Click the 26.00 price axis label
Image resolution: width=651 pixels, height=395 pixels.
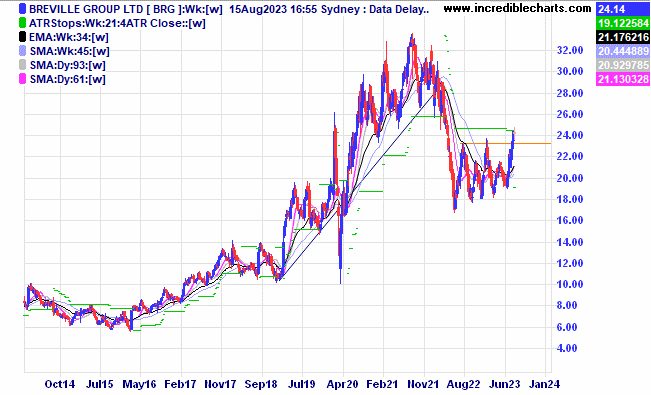pos(570,114)
